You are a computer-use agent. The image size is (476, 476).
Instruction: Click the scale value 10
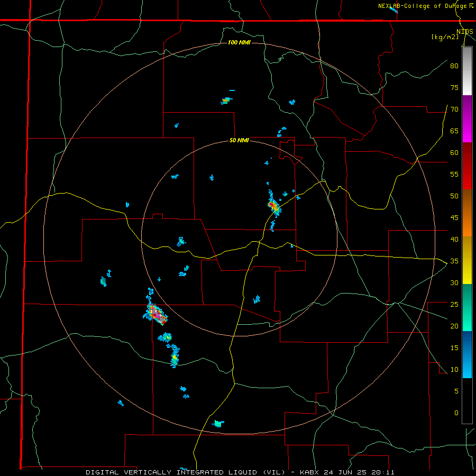coord(454,370)
